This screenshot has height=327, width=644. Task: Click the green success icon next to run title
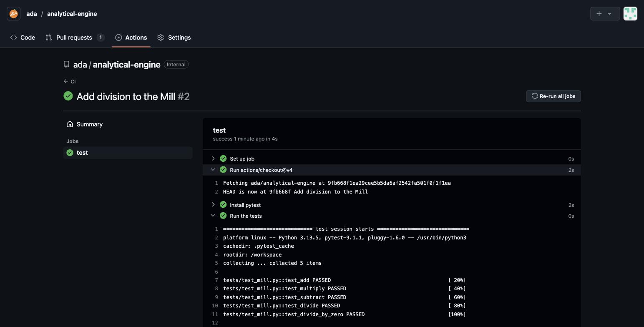tap(68, 96)
